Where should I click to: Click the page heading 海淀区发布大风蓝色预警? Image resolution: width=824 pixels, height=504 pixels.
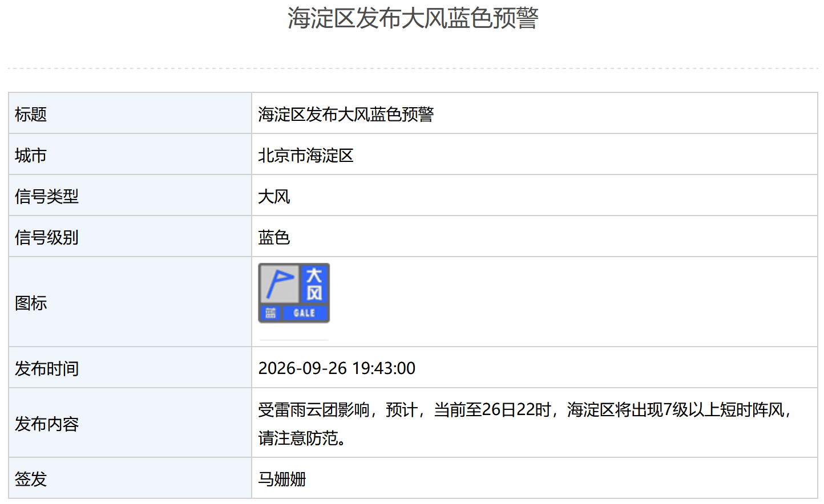pos(413,18)
